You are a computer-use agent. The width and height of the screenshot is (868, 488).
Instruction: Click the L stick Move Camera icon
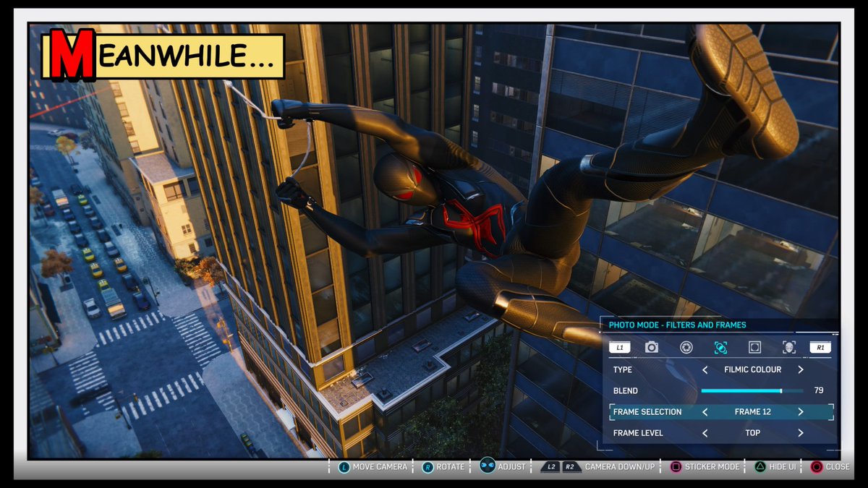tap(344, 467)
